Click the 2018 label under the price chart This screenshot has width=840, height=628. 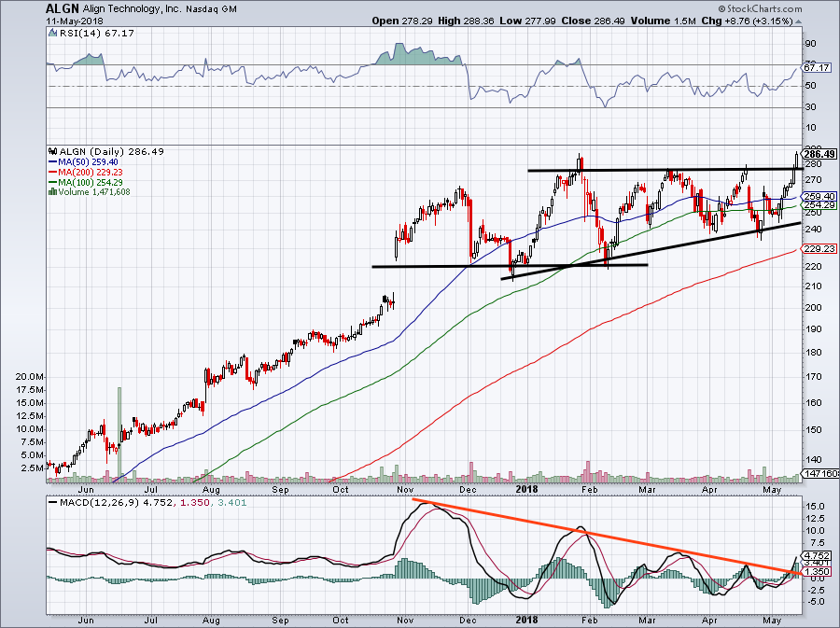click(x=526, y=489)
